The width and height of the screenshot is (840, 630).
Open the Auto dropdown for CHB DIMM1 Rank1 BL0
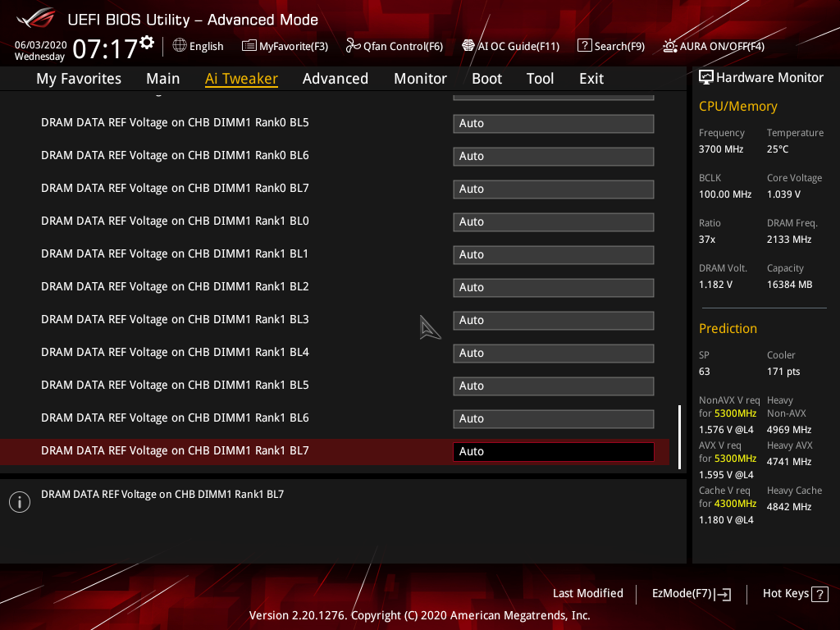coord(553,221)
